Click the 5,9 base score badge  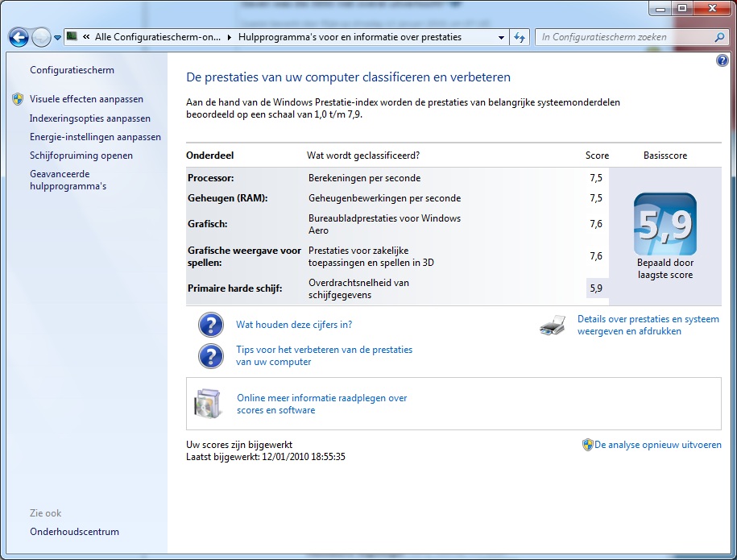coord(665,224)
